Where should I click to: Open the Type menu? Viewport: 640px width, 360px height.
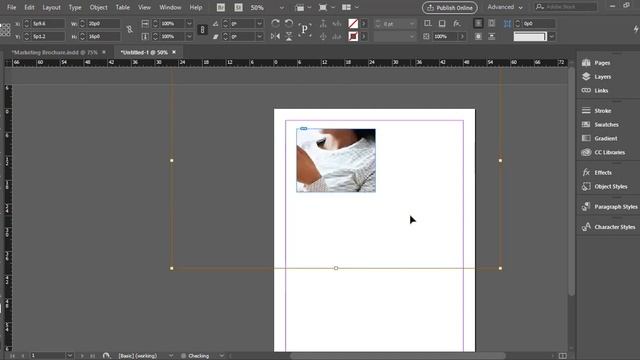tap(75, 7)
